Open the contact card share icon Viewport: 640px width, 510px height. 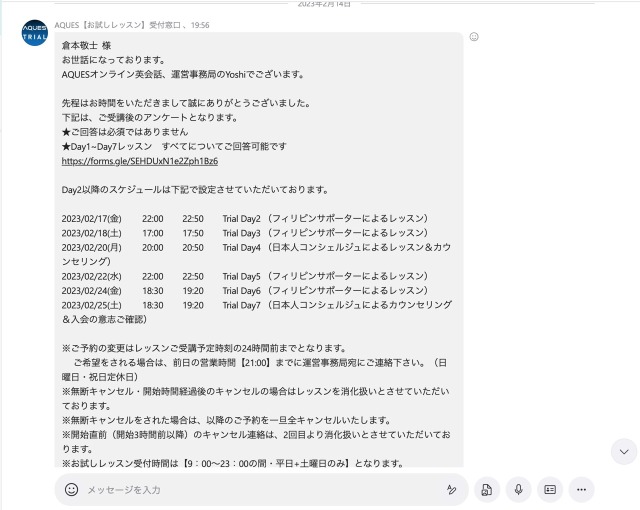pyautogui.click(x=550, y=489)
